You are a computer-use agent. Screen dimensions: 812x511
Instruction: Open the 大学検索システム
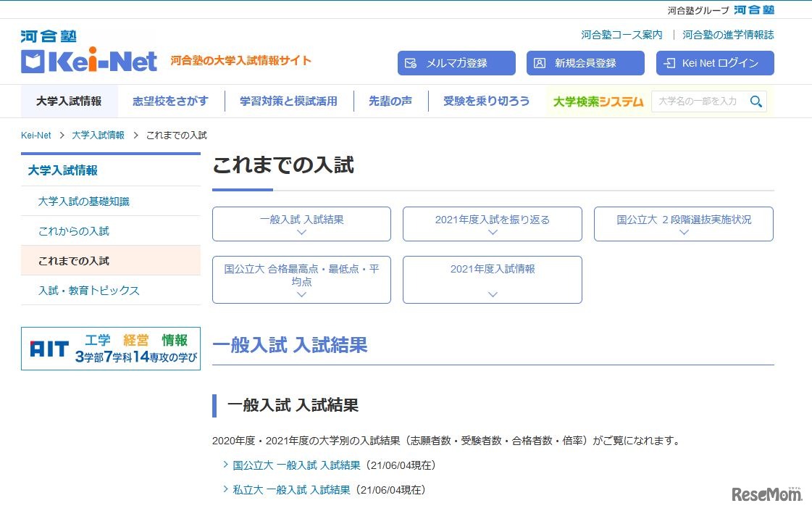click(x=597, y=101)
